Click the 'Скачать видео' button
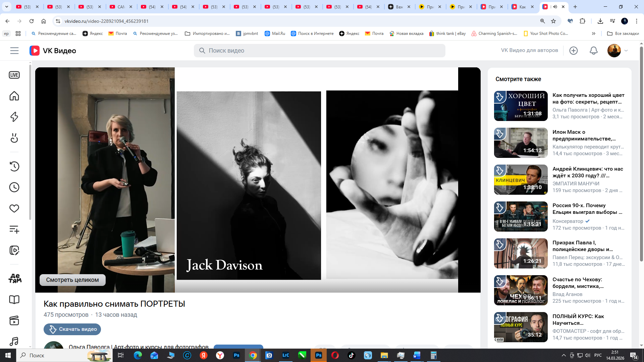The width and height of the screenshot is (644, 362). coord(72,329)
